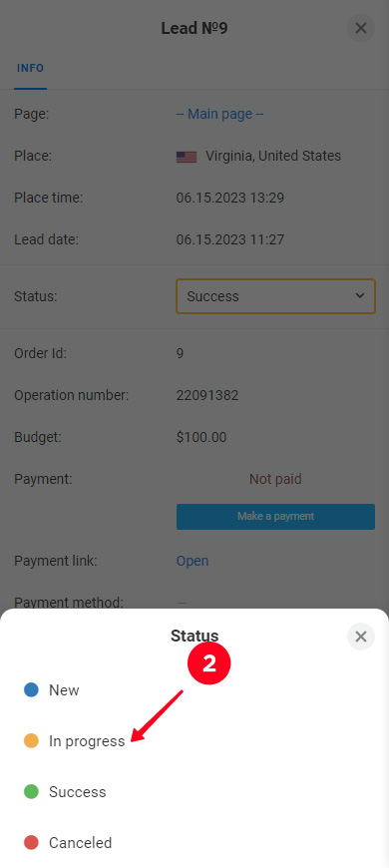Click the United States flag icon
389x868 pixels.
(187, 157)
